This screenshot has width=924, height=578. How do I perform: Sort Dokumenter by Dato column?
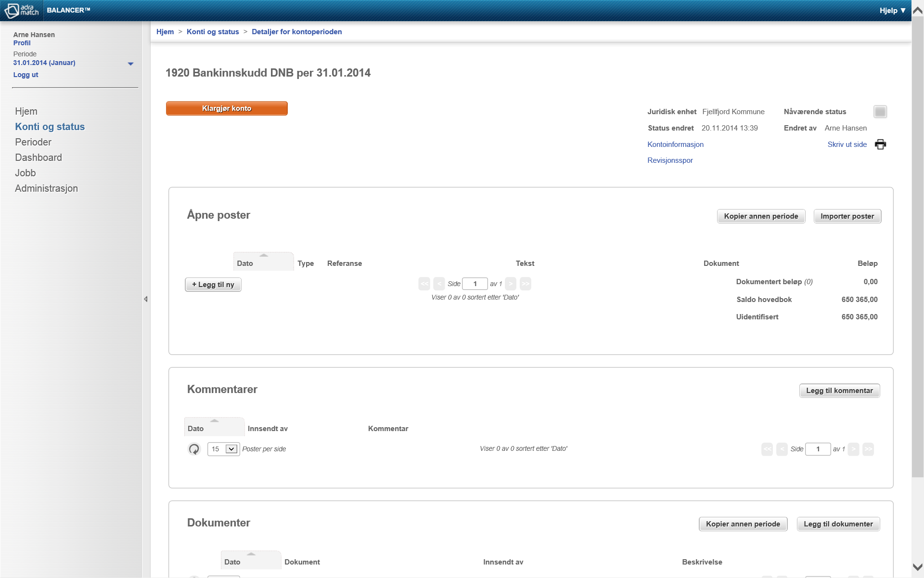point(251,560)
